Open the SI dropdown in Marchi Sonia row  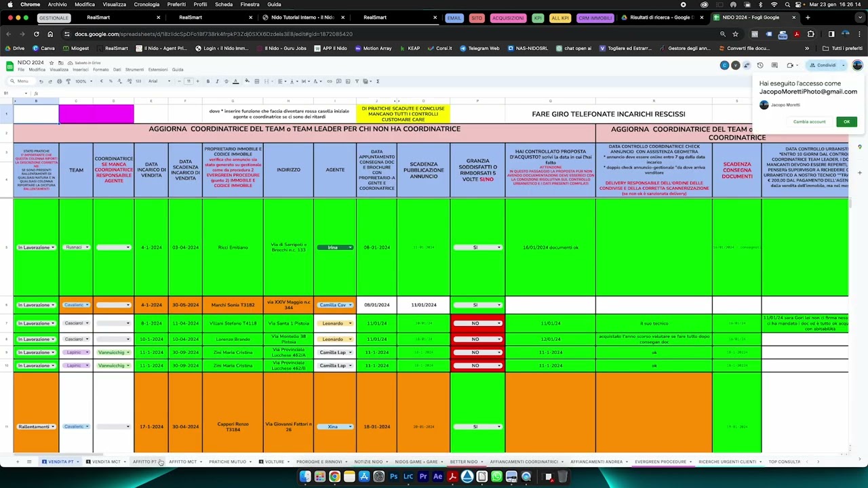477,305
